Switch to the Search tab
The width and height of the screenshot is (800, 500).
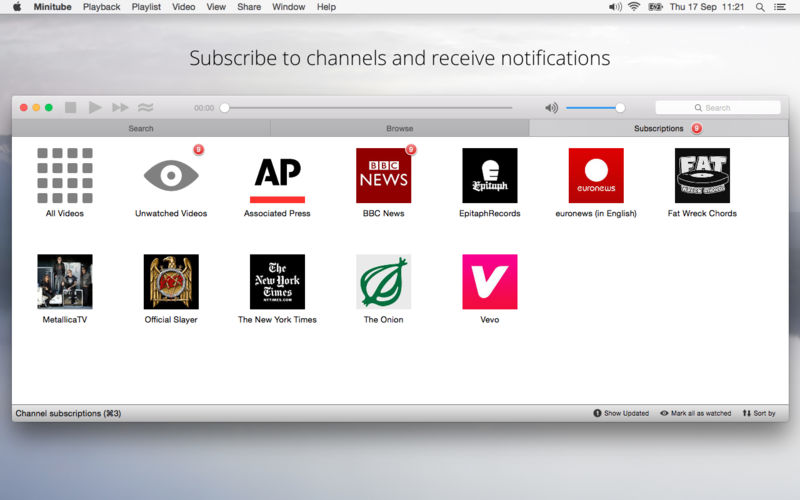[x=141, y=129]
